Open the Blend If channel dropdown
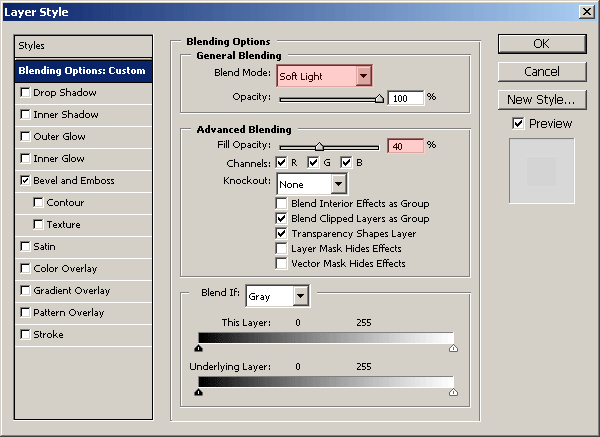Image resolution: width=600 pixels, height=437 pixels. click(x=277, y=296)
